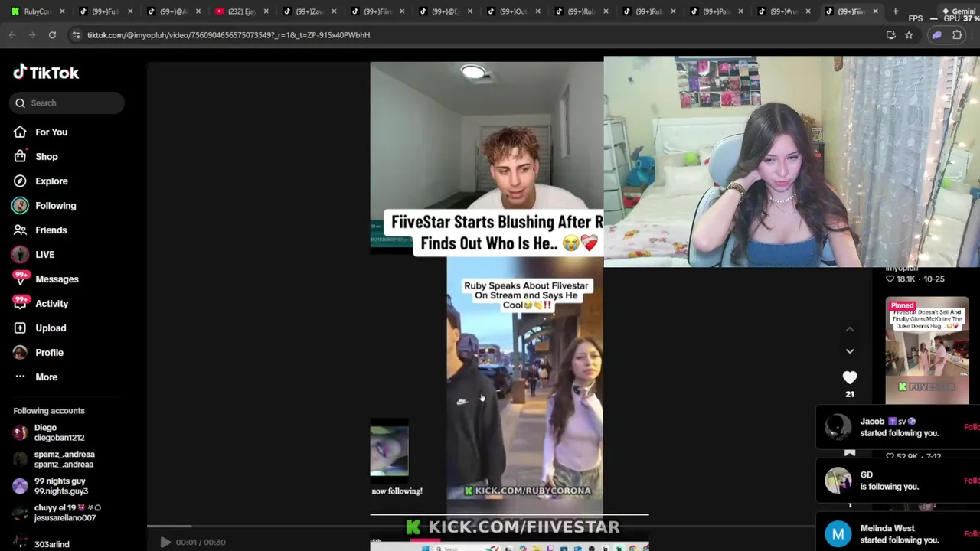This screenshot has width=980, height=551.
Task: Go to the previous video arrow
Action: (x=850, y=329)
